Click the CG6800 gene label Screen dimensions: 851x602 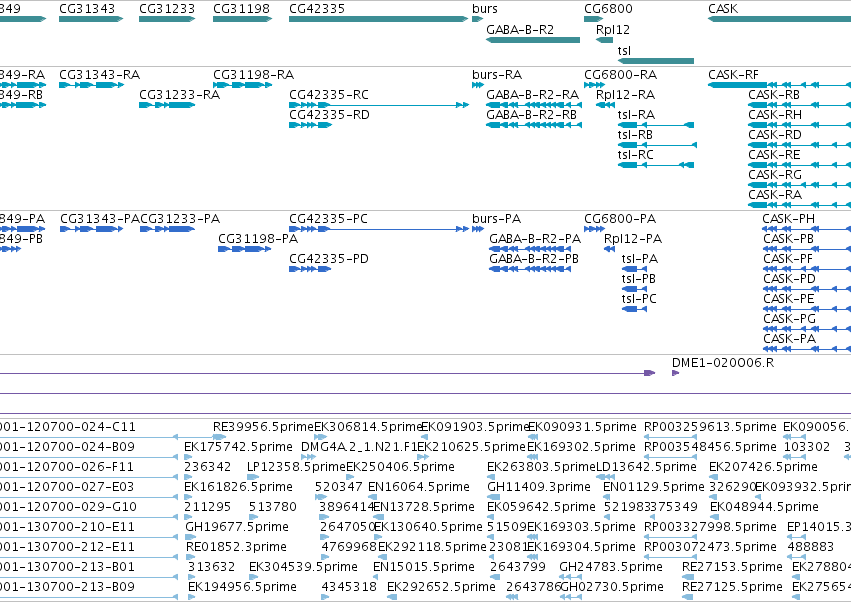[608, 9]
